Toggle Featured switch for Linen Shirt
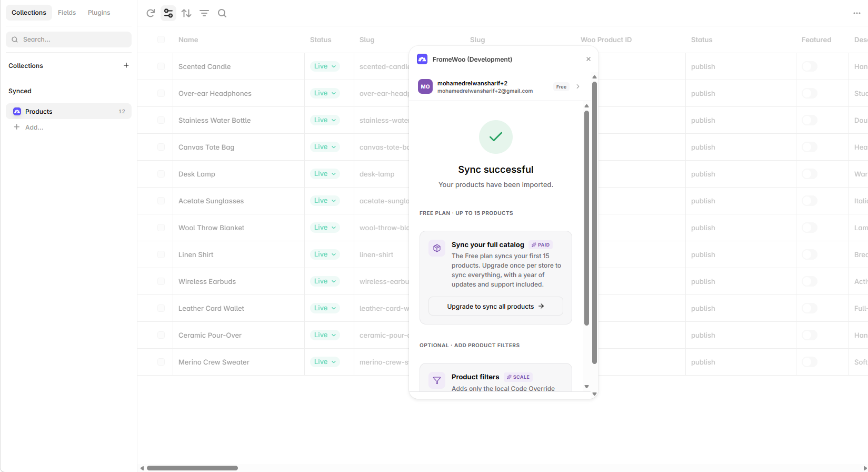 pyautogui.click(x=810, y=254)
